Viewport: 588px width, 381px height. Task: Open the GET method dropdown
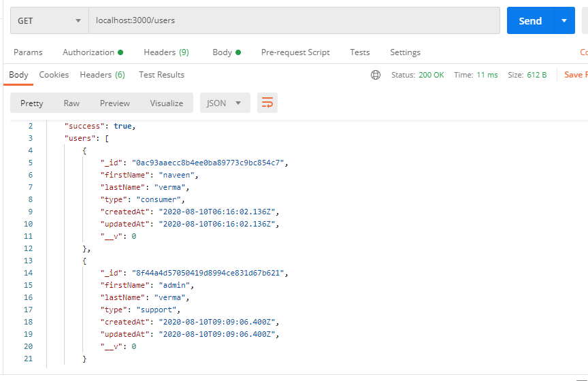(x=49, y=20)
